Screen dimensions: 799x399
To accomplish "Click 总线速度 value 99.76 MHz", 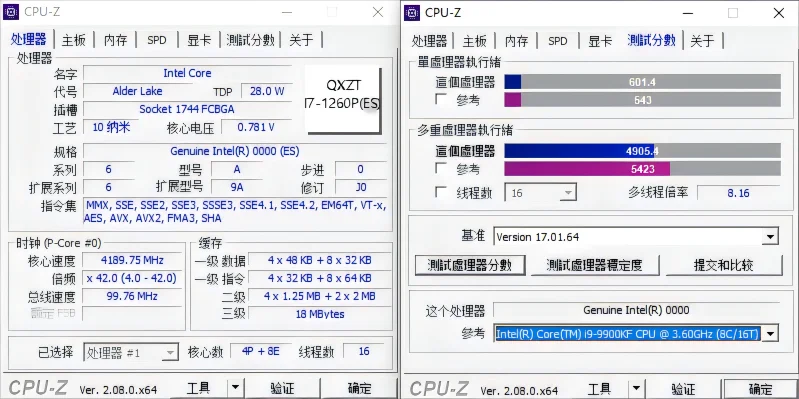I will point(132,296).
